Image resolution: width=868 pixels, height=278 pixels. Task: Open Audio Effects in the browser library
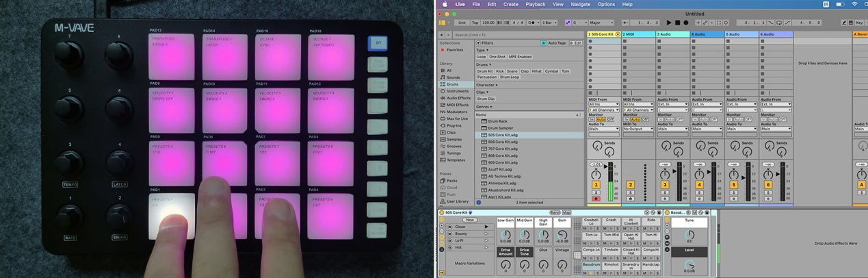(458, 98)
